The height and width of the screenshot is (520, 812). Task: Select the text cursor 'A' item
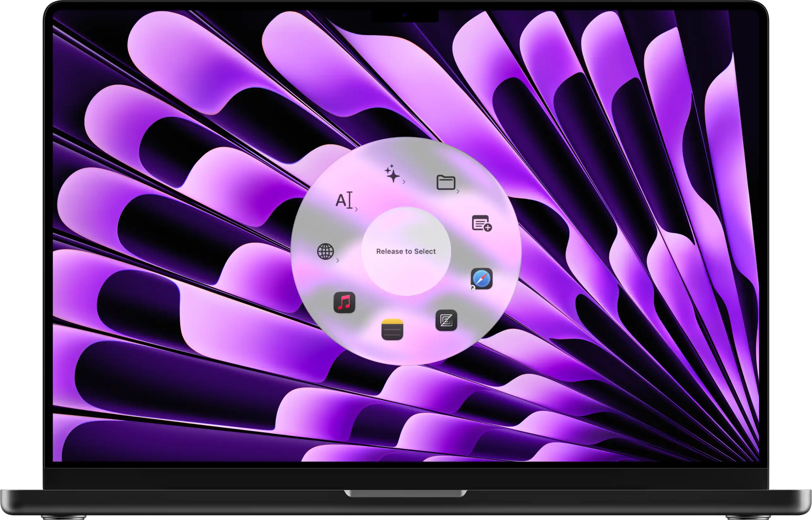344,200
